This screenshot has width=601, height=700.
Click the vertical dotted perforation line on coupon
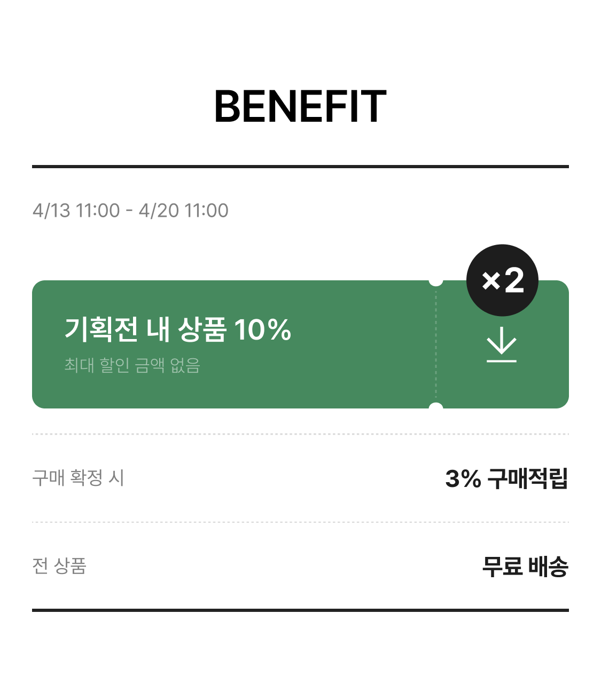436,344
